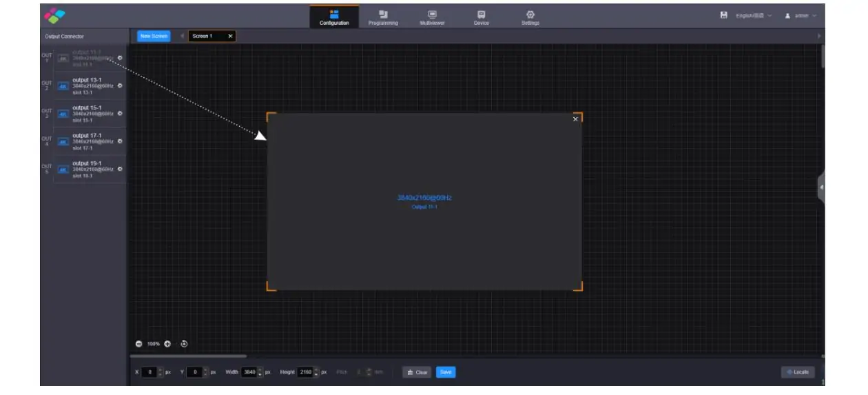Open settings gear for output 19-1
The height and width of the screenshot is (395, 868).
[120, 169]
